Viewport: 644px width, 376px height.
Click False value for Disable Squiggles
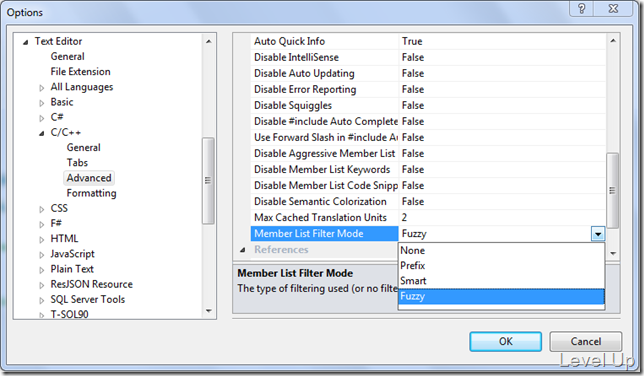pos(502,105)
